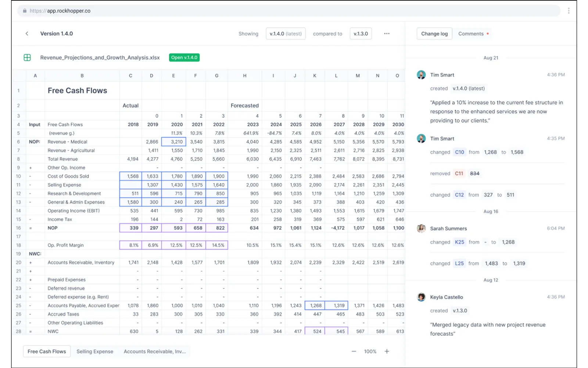Click Sarah Summers' avatar

pyautogui.click(x=421, y=228)
